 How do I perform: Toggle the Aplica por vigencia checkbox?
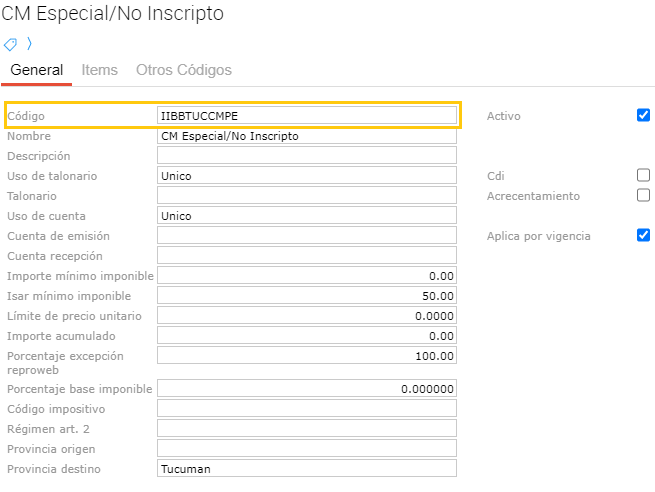pos(643,235)
